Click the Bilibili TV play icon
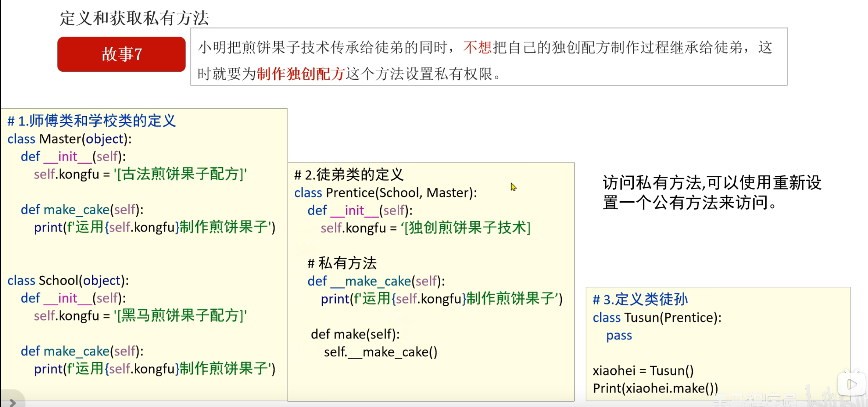868x407 pixels. coord(851,384)
